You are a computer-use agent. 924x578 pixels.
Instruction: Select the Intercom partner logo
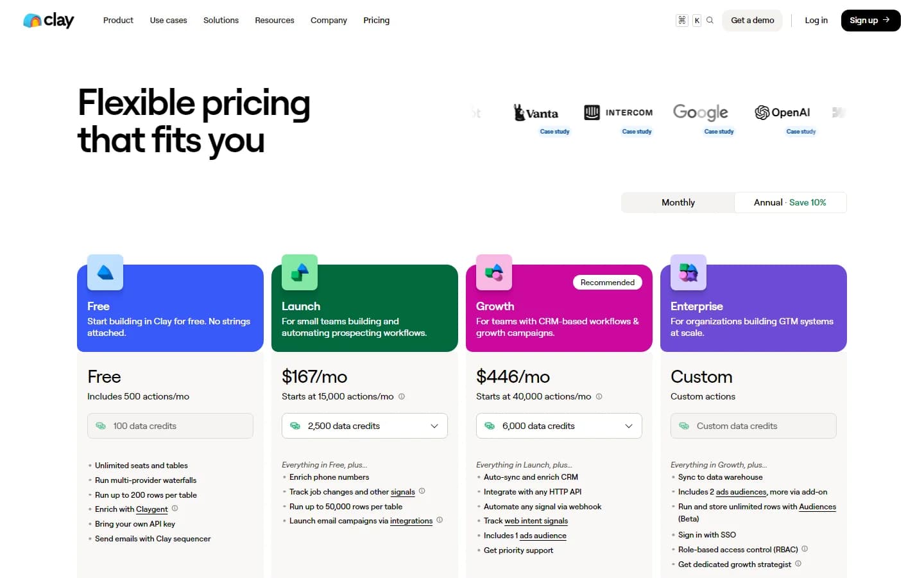pos(617,112)
